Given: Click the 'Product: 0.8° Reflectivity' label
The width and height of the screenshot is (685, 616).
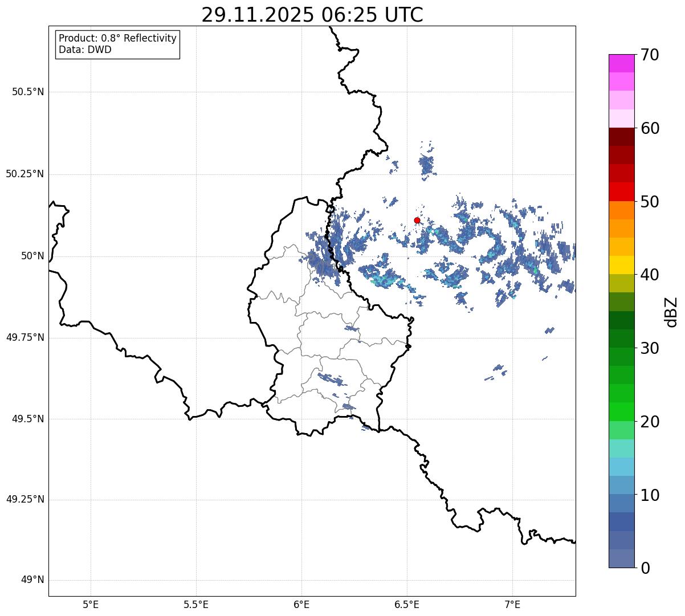Looking at the screenshot, I should pos(118,38).
